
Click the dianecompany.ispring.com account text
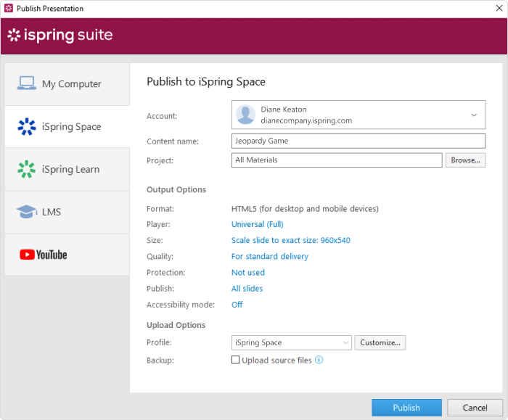coord(306,120)
